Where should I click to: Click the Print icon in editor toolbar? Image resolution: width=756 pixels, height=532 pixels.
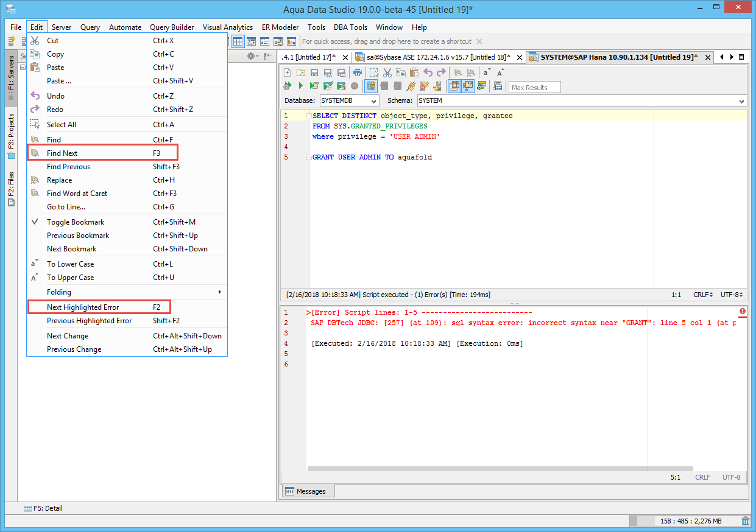click(358, 72)
